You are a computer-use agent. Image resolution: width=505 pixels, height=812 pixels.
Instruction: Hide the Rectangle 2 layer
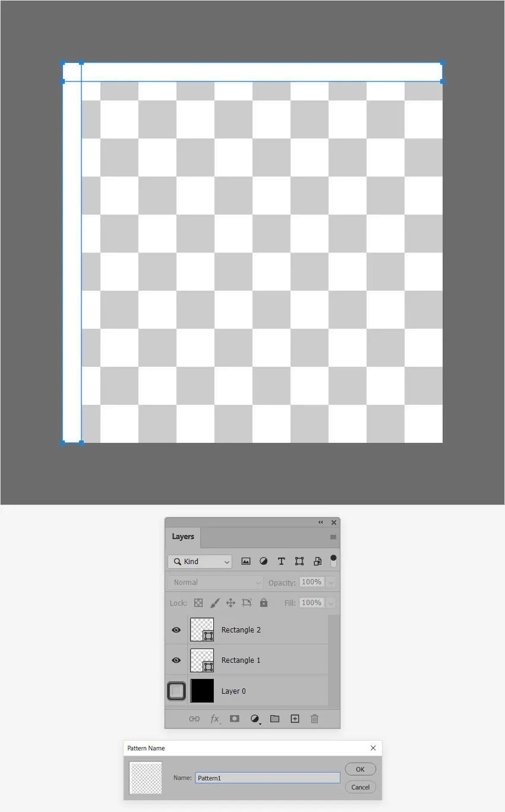[x=176, y=630]
